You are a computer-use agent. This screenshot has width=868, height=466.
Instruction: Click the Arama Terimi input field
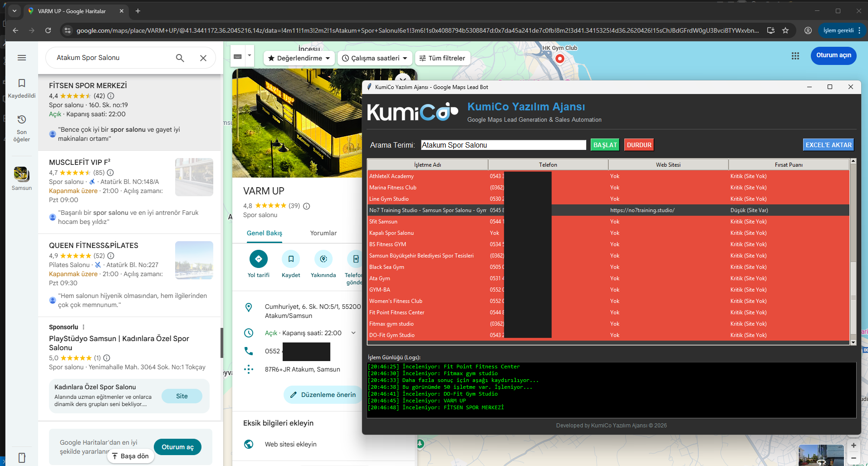[x=504, y=145]
